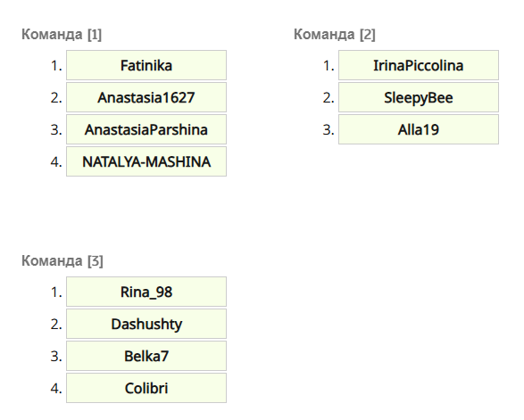Click the Команда [1] heading
This screenshot has height=420, width=524.
pyautogui.click(x=62, y=35)
